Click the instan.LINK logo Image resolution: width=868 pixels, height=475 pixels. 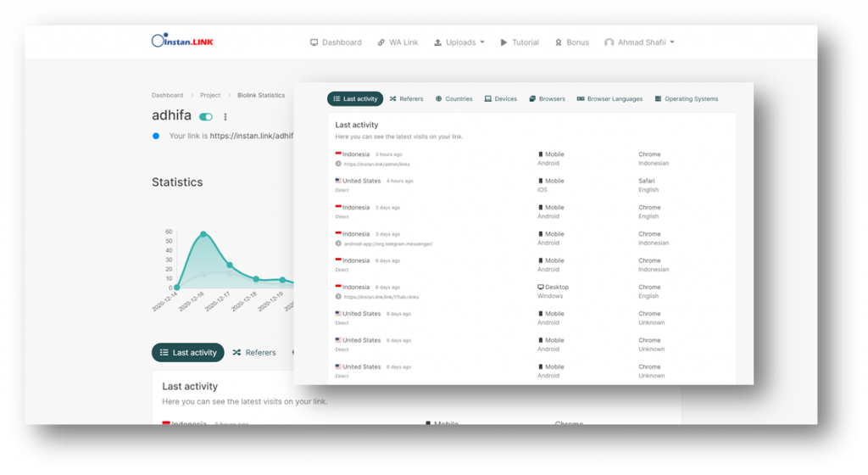click(x=182, y=41)
